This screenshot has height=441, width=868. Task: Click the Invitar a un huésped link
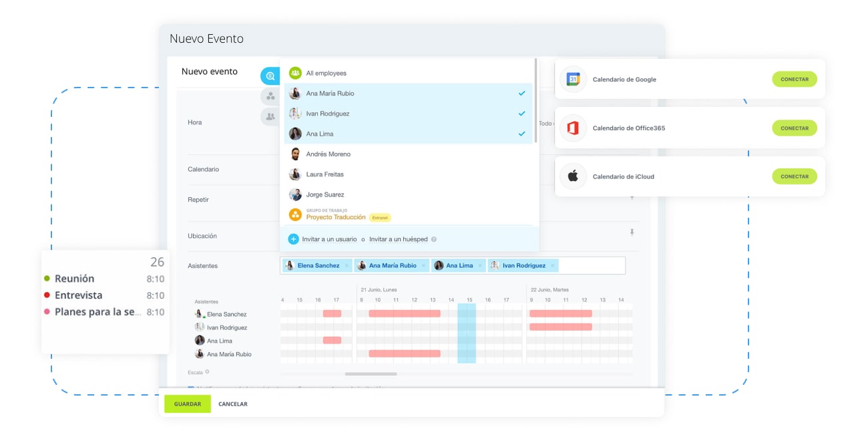399,239
